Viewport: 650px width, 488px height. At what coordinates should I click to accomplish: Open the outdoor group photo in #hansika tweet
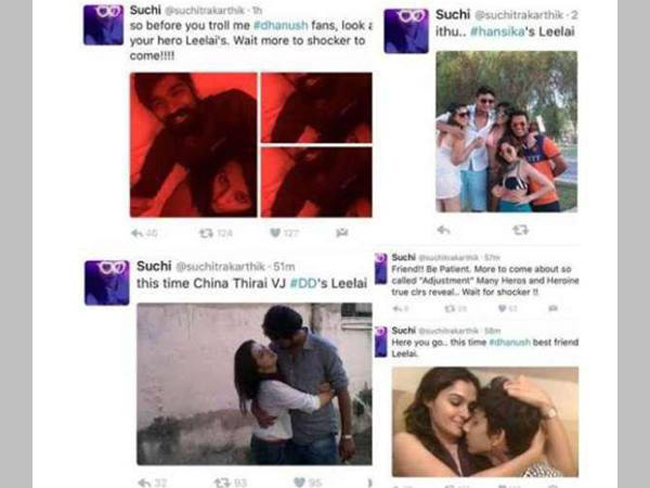coord(506,132)
